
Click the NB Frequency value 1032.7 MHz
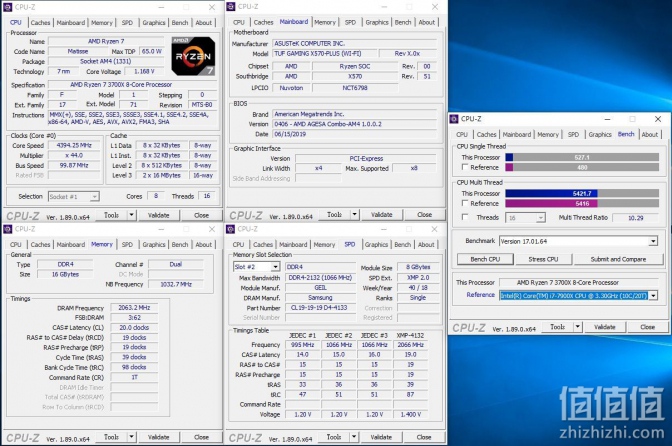[176, 284]
